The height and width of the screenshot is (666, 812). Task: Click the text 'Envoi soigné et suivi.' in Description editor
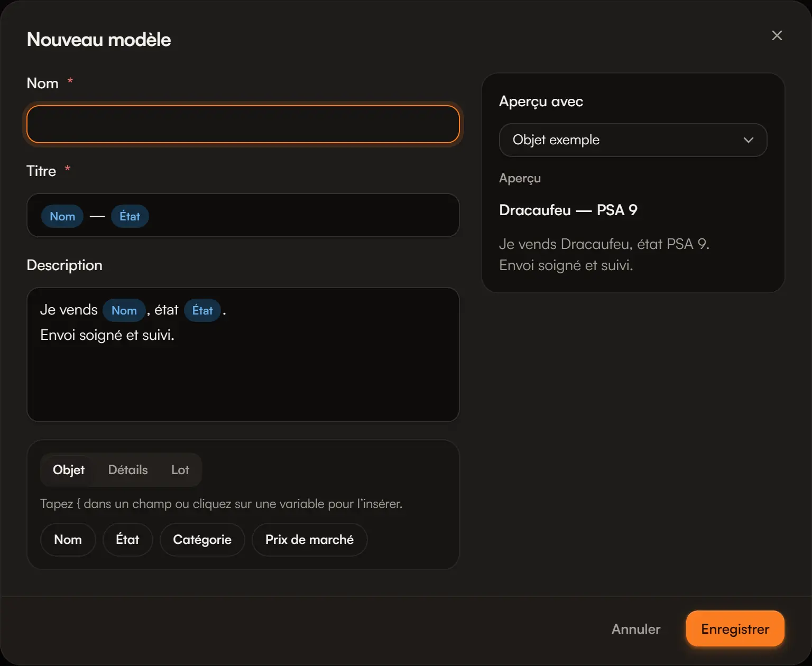click(x=107, y=335)
